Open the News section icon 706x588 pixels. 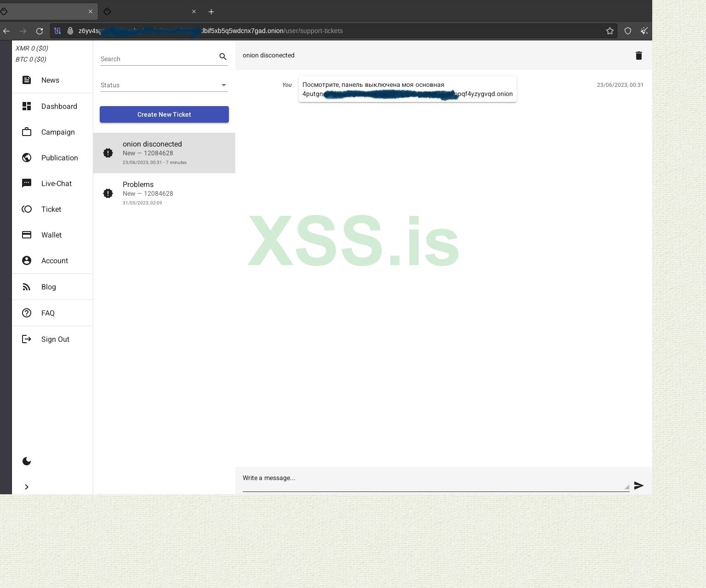click(x=27, y=80)
